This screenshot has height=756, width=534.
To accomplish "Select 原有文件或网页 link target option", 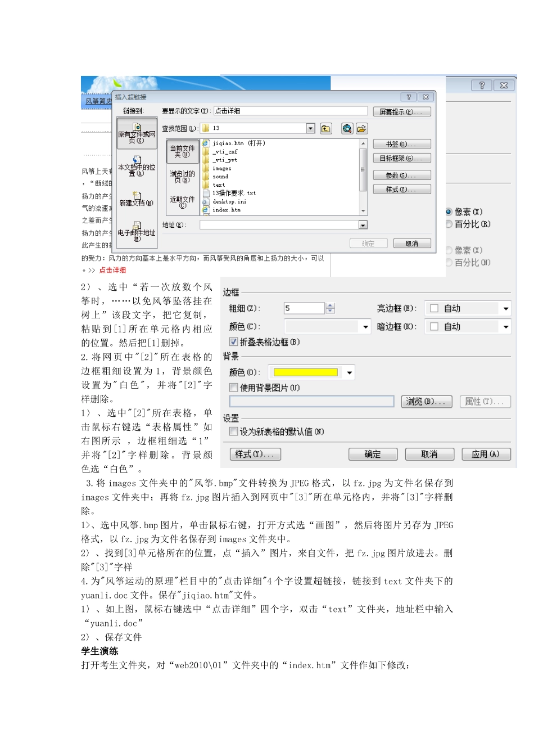I will (137, 133).
